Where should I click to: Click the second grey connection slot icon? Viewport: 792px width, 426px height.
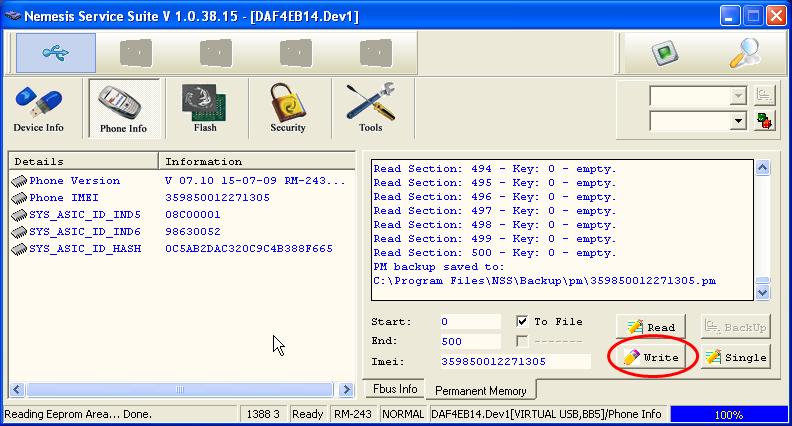pyautogui.click(x=136, y=53)
